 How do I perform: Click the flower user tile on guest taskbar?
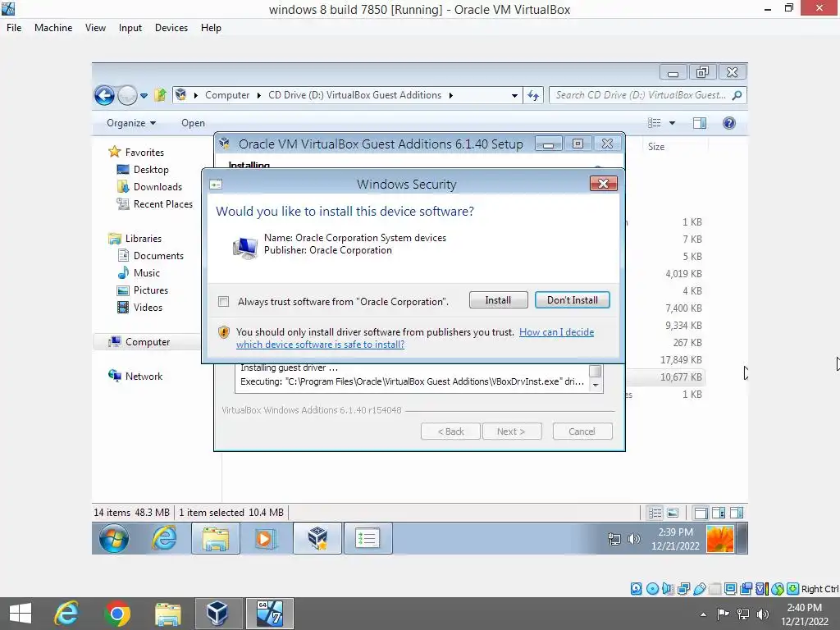coord(720,538)
